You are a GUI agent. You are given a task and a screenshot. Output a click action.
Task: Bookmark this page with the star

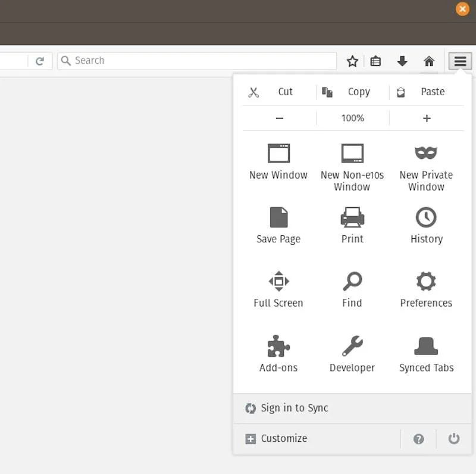pyautogui.click(x=352, y=60)
